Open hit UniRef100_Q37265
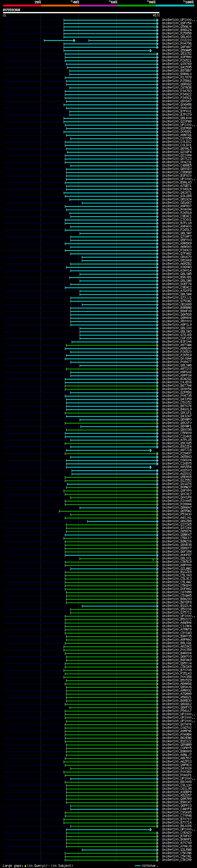 177,525
